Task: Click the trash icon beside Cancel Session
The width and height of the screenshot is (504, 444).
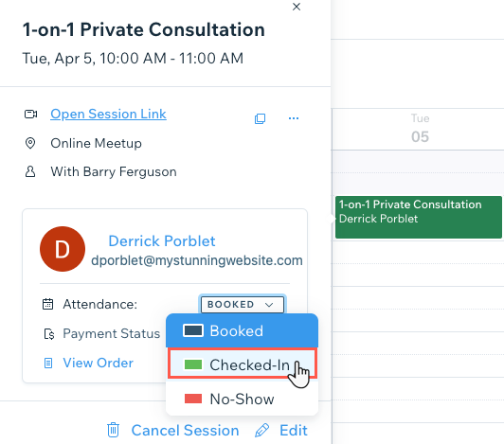Action: tap(113, 430)
